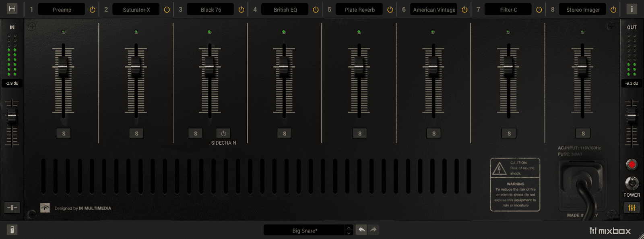The height and width of the screenshot is (239, 644).
Task: Click the red button above POWER
Action: click(x=632, y=164)
